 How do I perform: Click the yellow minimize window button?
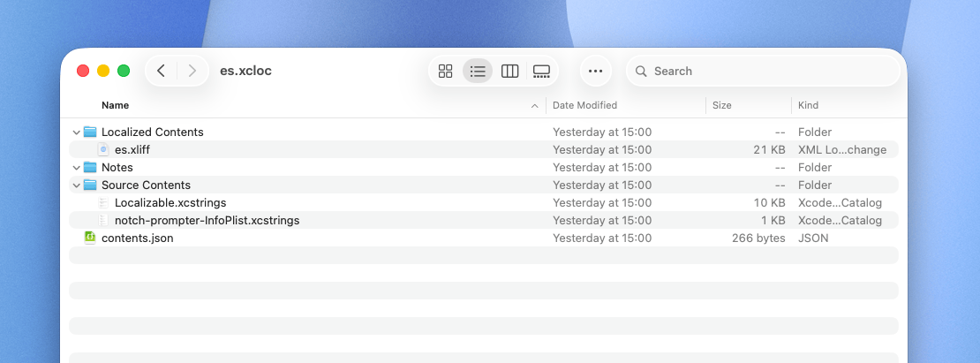click(x=103, y=71)
